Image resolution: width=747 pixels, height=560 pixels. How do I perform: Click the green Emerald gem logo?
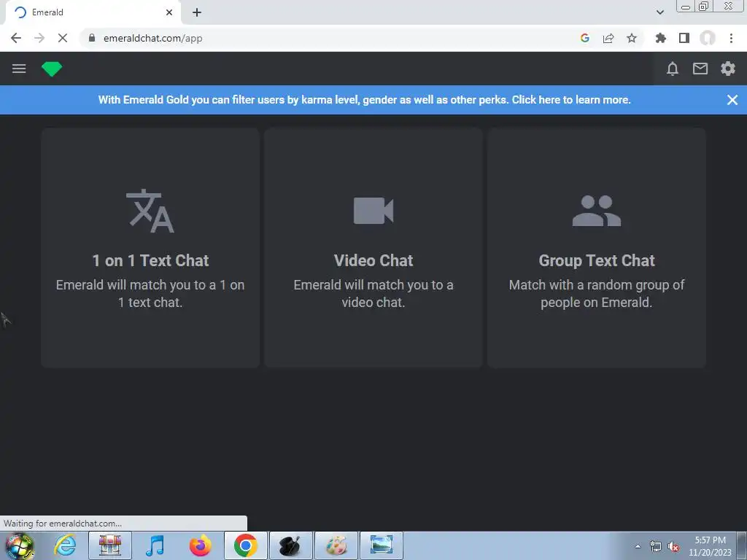coord(52,69)
